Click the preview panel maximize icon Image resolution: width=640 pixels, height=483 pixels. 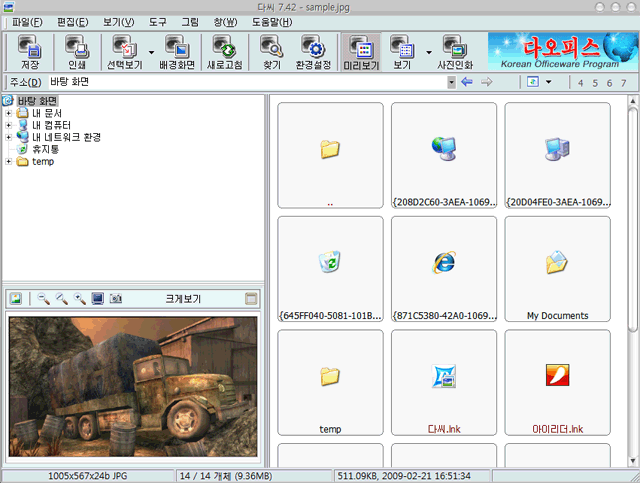click(x=251, y=298)
